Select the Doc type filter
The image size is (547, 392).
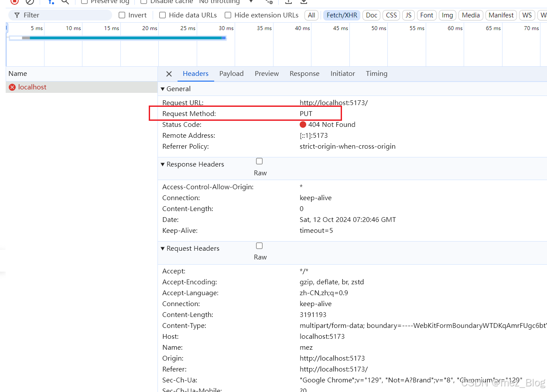tap(372, 15)
